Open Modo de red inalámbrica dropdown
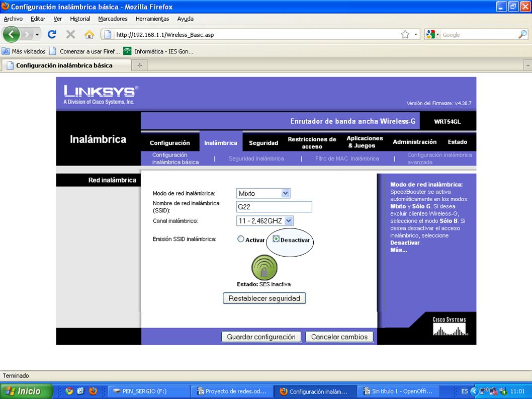The width and height of the screenshot is (532, 399). (263, 193)
